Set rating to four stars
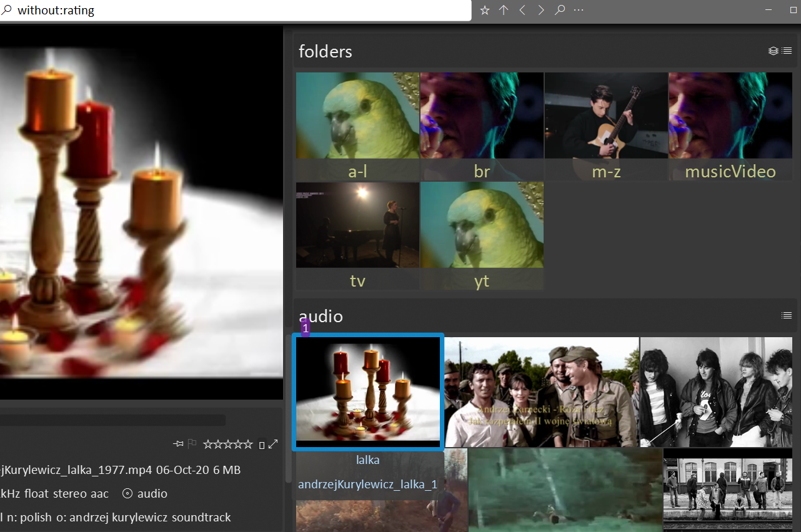Image resolution: width=801 pixels, height=532 pixels. (x=238, y=445)
